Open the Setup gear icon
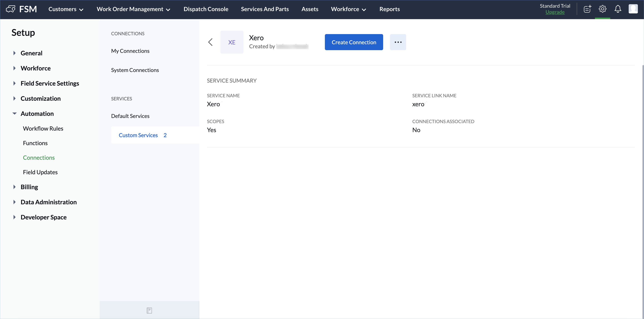This screenshot has height=319, width=644. click(x=602, y=9)
